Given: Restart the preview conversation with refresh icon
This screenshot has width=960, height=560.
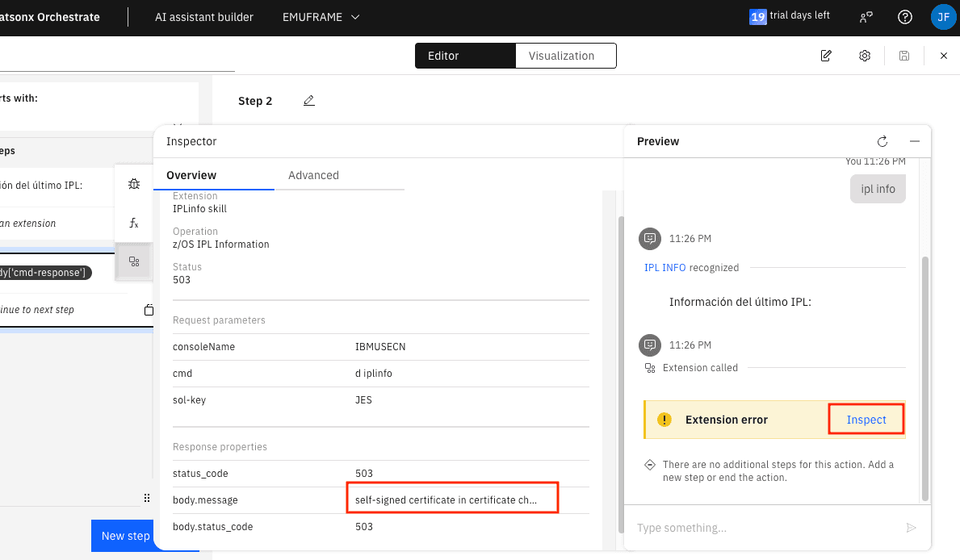Looking at the screenshot, I should click(x=882, y=141).
